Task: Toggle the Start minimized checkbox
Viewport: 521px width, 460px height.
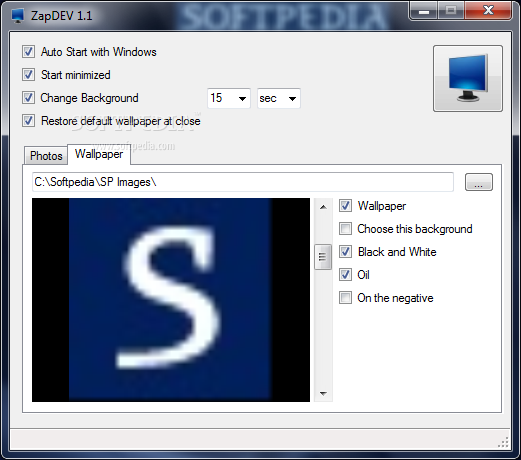Action: pos(28,75)
